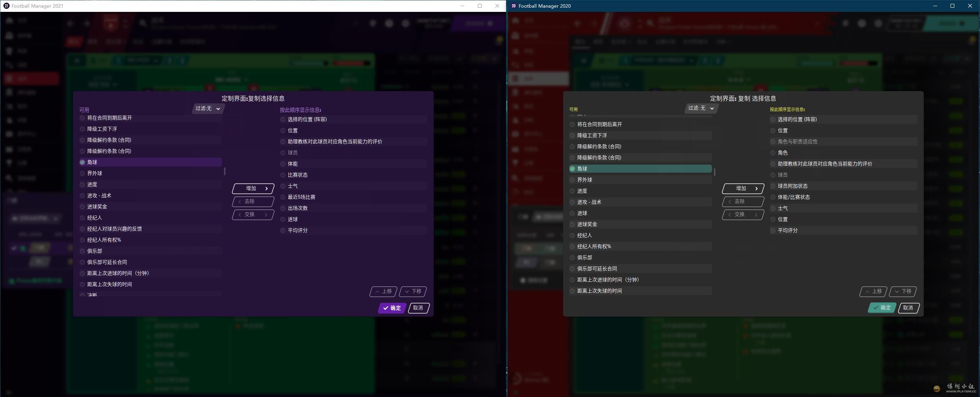Click check-circle icon beside 球员附加状态 in FM 2020

(x=773, y=186)
